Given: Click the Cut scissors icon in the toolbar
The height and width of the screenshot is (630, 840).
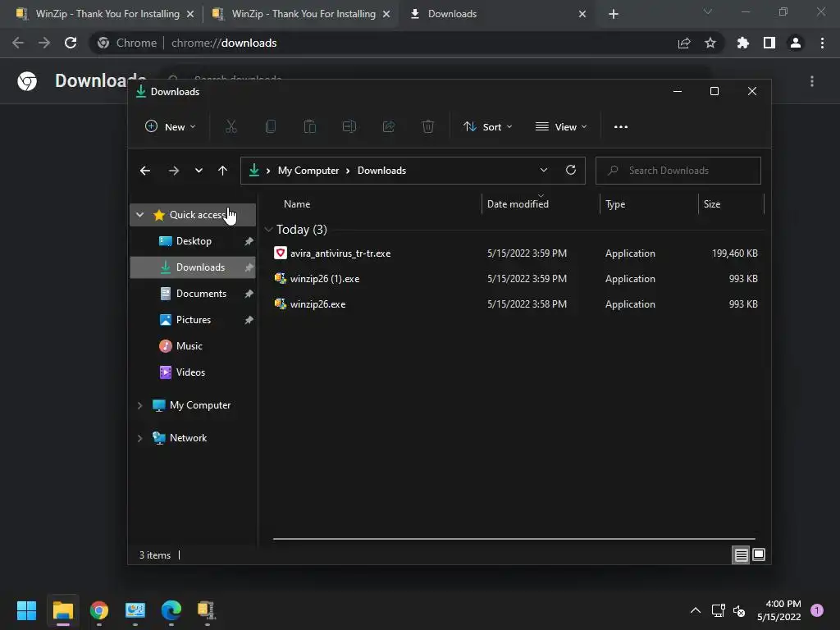Looking at the screenshot, I should click(231, 126).
